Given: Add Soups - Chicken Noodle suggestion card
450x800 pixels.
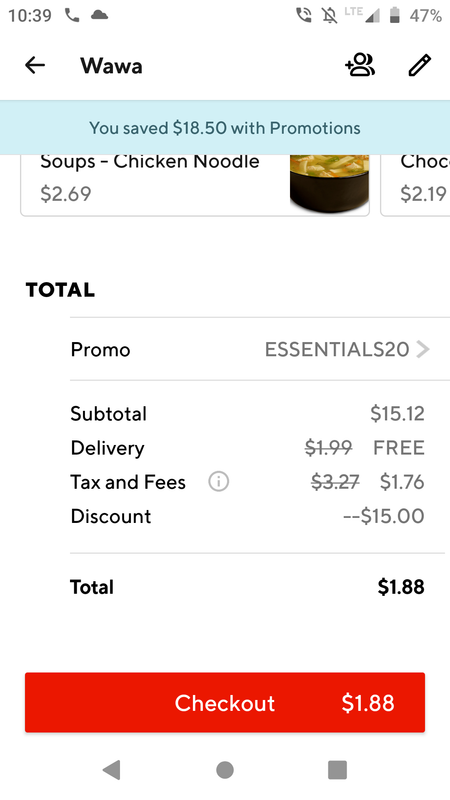Looking at the screenshot, I should click(x=195, y=185).
